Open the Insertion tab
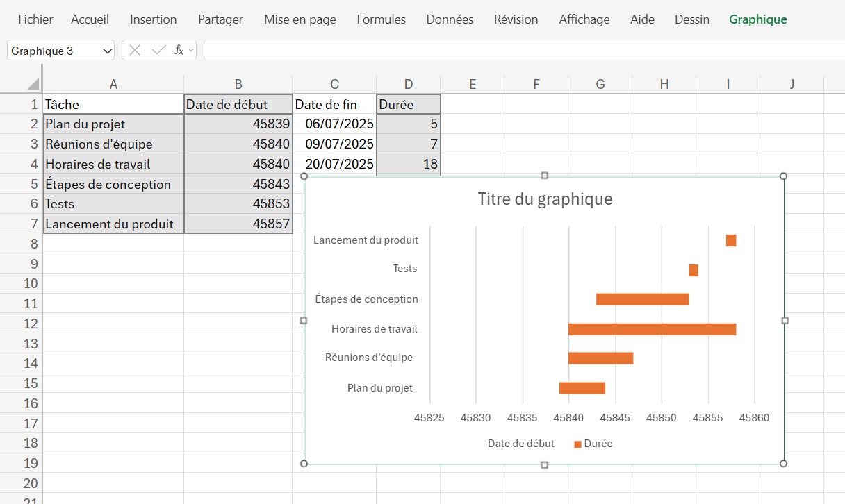The height and width of the screenshot is (504, 845). point(153,19)
